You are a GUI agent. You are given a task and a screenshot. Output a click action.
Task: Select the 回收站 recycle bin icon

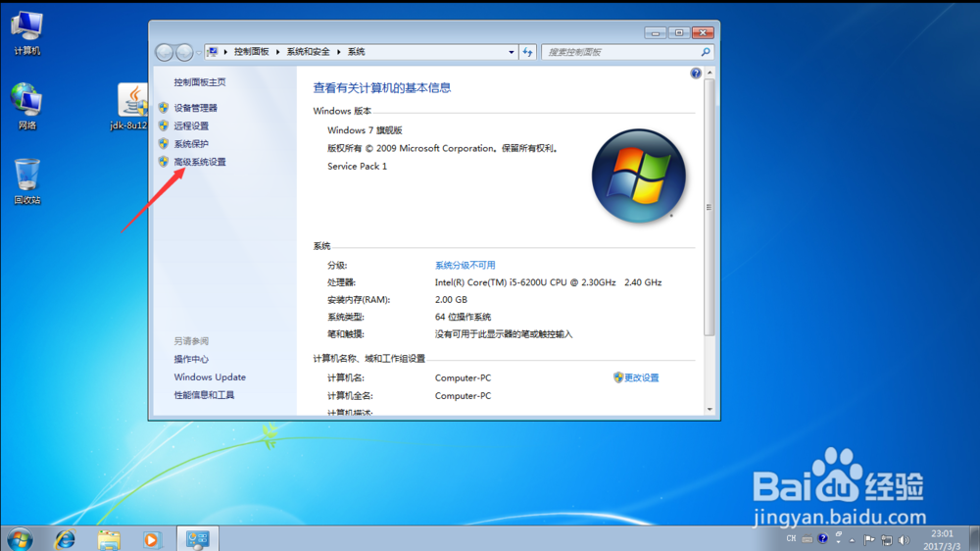click(x=26, y=181)
